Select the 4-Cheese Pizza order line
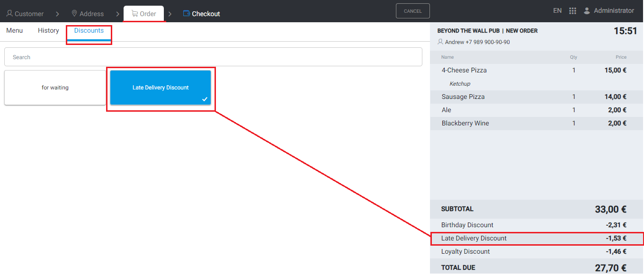The height and width of the screenshot is (275, 644). click(534, 71)
